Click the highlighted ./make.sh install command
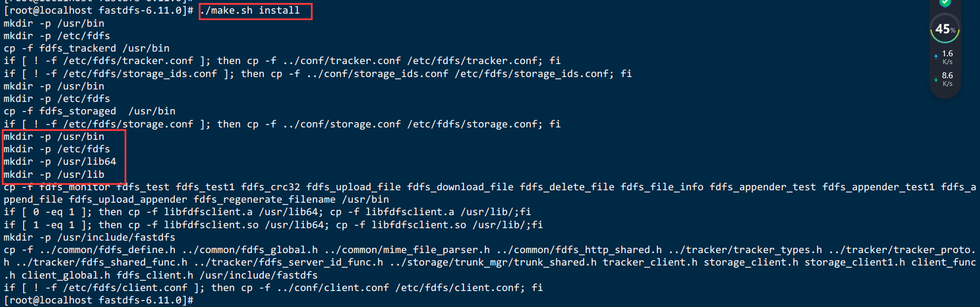 (x=250, y=11)
